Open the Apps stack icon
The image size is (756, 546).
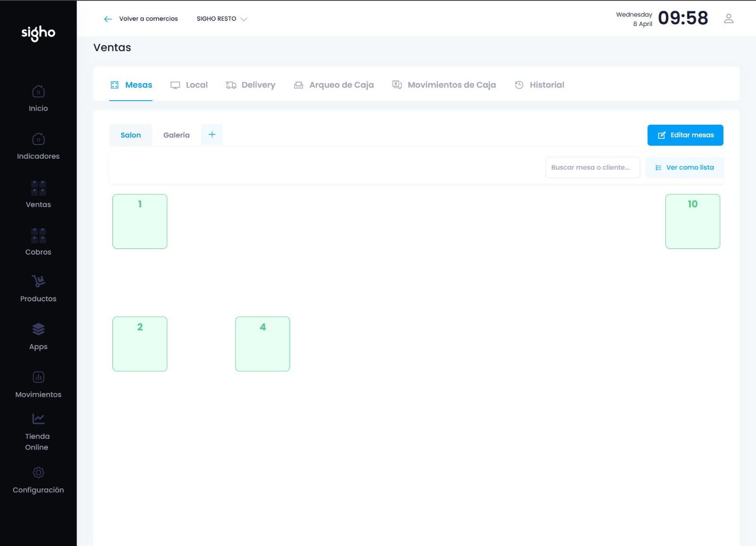tap(38, 329)
